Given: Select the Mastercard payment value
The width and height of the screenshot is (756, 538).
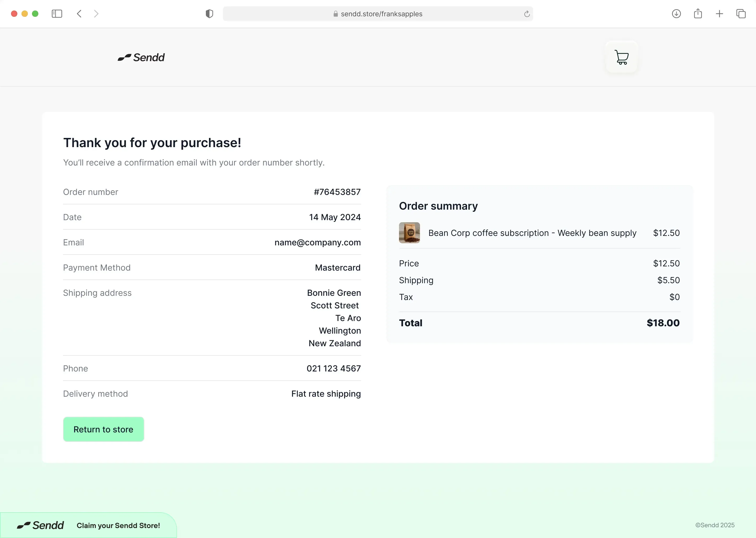Looking at the screenshot, I should 338,268.
